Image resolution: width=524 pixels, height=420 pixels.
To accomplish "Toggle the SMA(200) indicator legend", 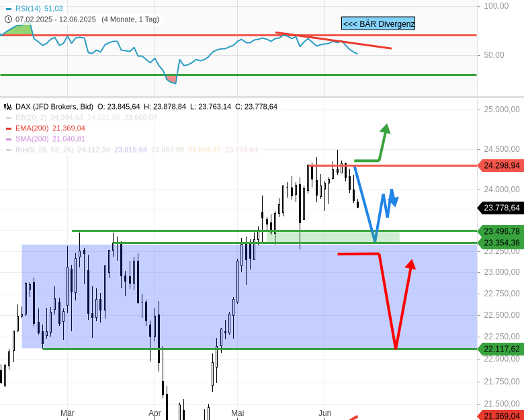I will (x=32, y=139).
